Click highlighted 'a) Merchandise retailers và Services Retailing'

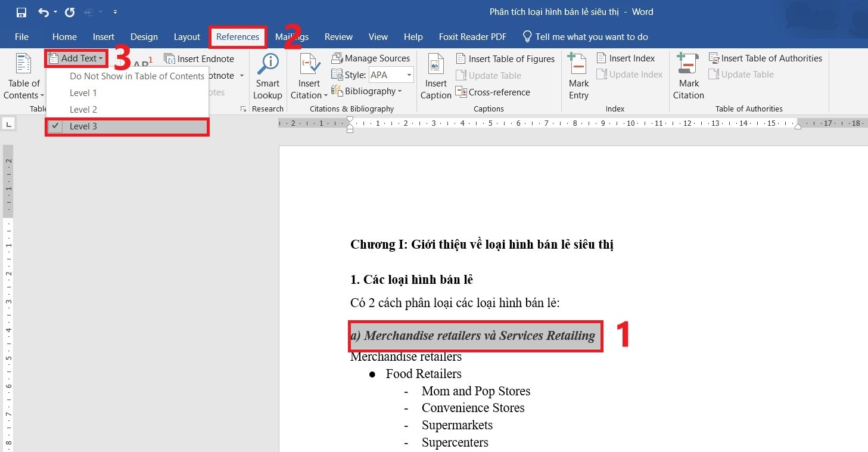tap(473, 336)
